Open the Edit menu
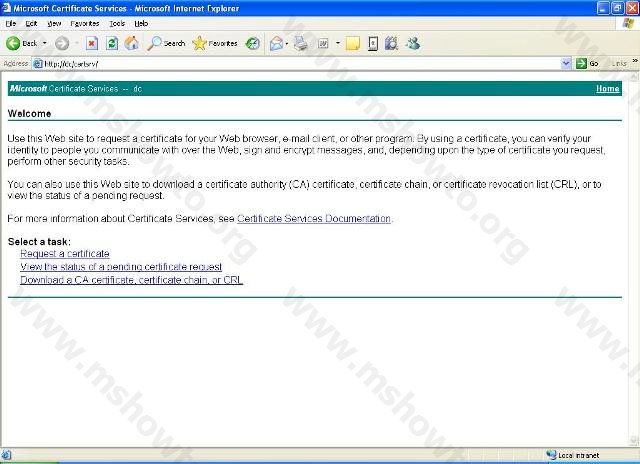 point(31,24)
